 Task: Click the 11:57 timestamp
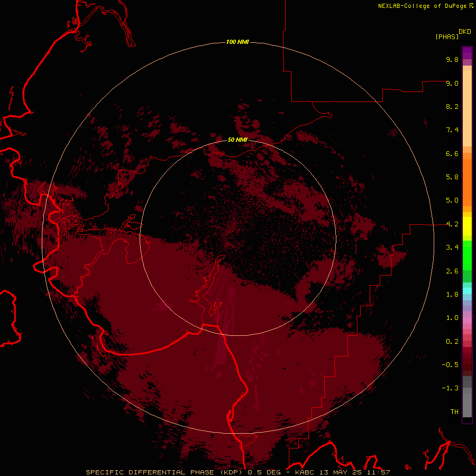378,472
